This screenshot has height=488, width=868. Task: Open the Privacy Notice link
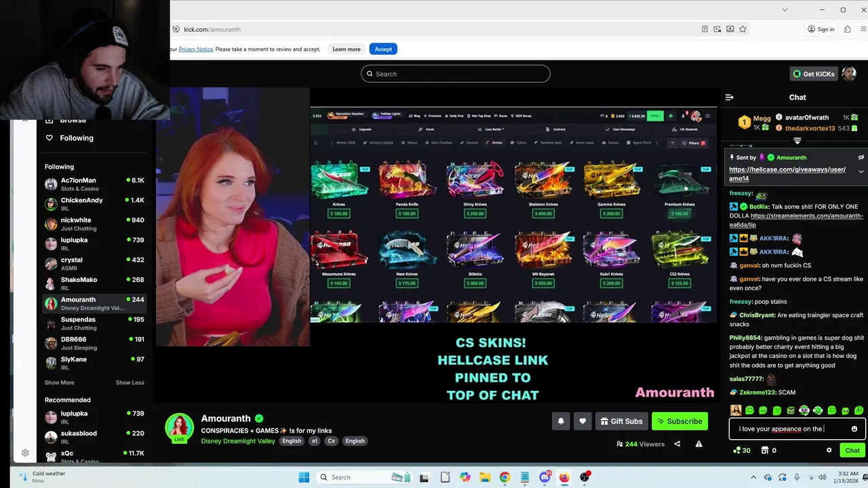[x=196, y=49]
